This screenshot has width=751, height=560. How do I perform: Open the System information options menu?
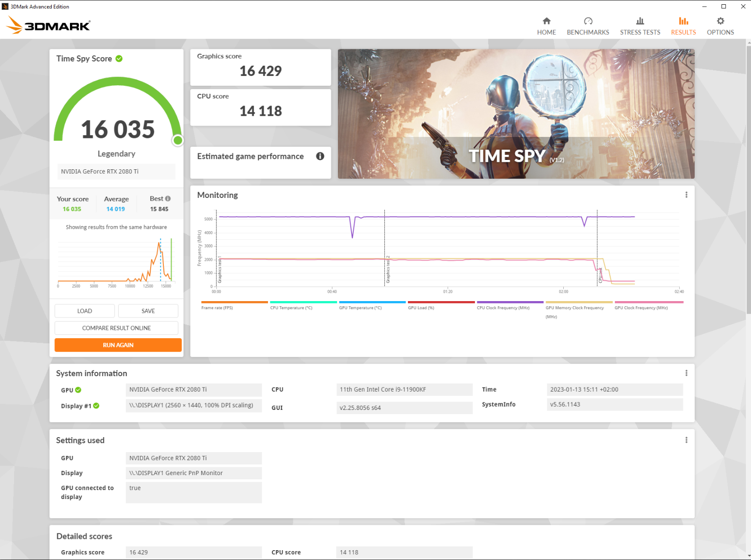pos(686,373)
